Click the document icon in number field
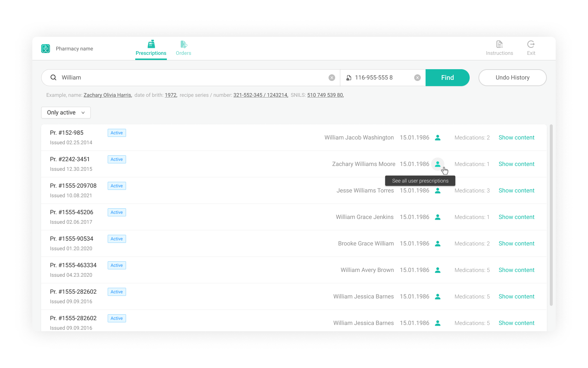The image size is (588, 368). [349, 78]
